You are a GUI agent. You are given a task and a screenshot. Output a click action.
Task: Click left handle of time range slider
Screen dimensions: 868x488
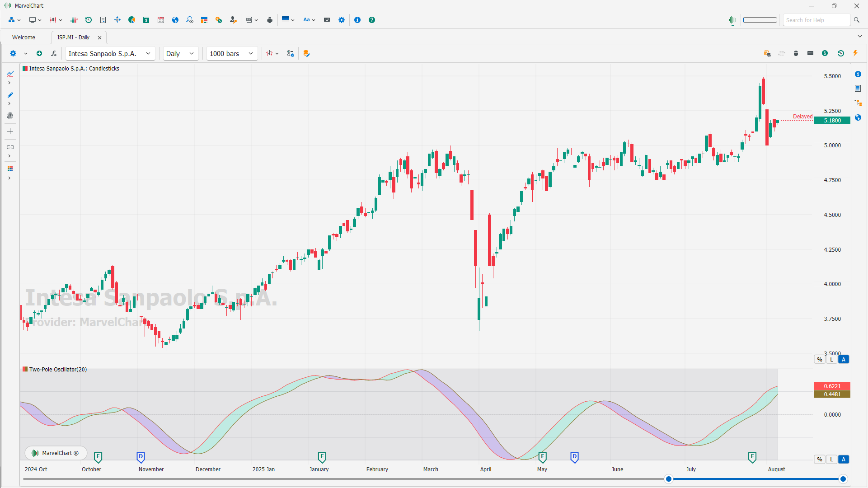coord(668,479)
